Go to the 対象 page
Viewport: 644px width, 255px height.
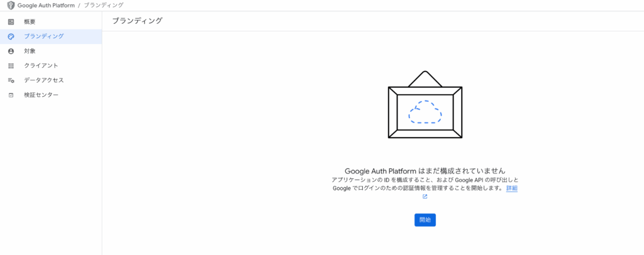coord(51,52)
